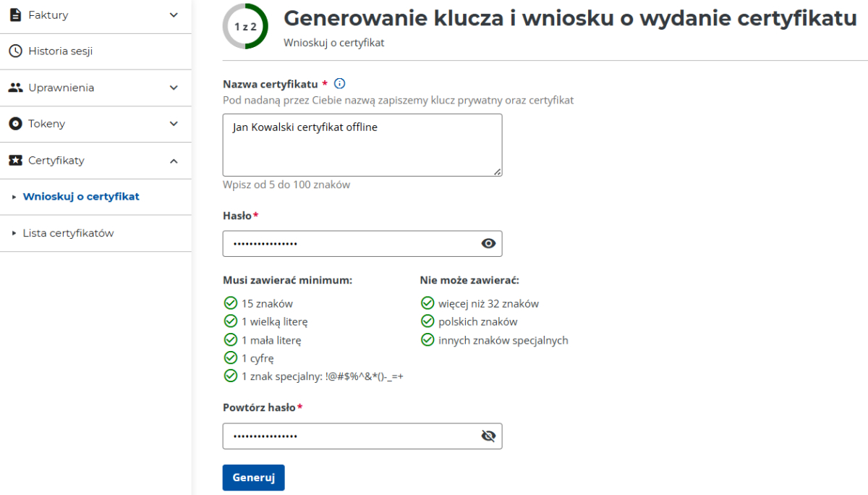
Task: Reveal the Powtórz hasło password text
Action: pyautogui.click(x=488, y=436)
